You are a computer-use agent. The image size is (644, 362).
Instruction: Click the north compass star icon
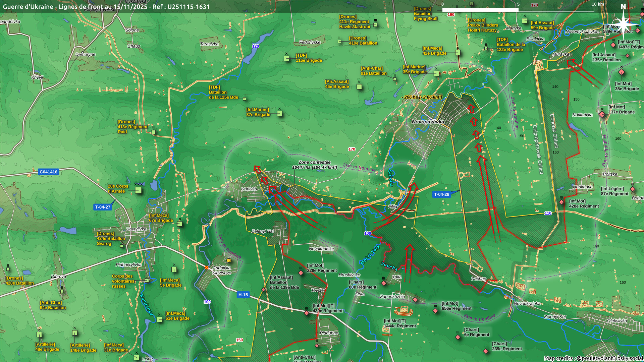point(624,24)
